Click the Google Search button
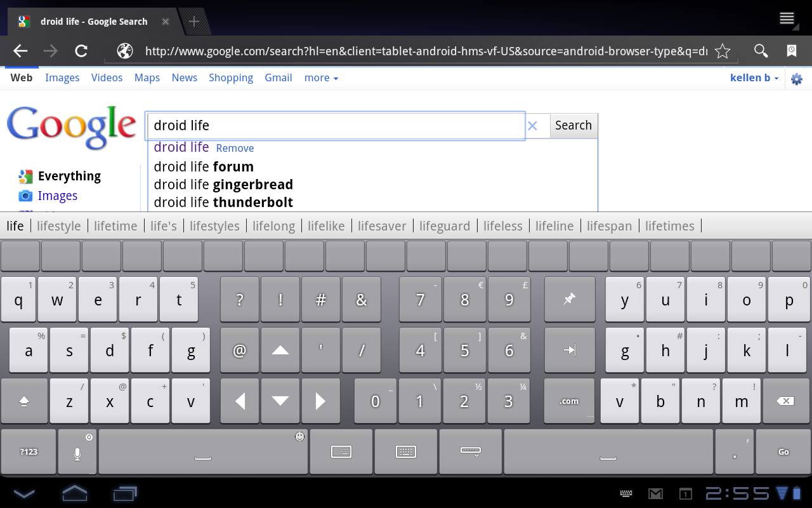This screenshot has height=508, width=812. pyautogui.click(x=573, y=126)
